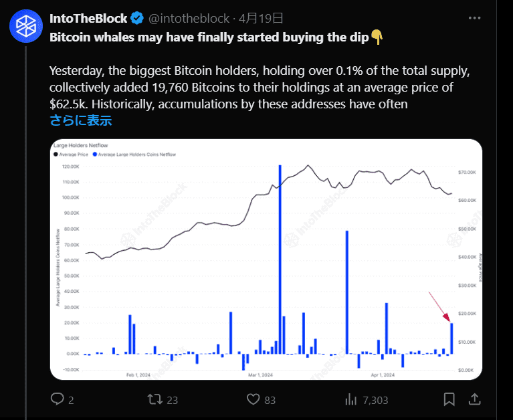Expand tweet with さらに表示 link

tap(81, 120)
